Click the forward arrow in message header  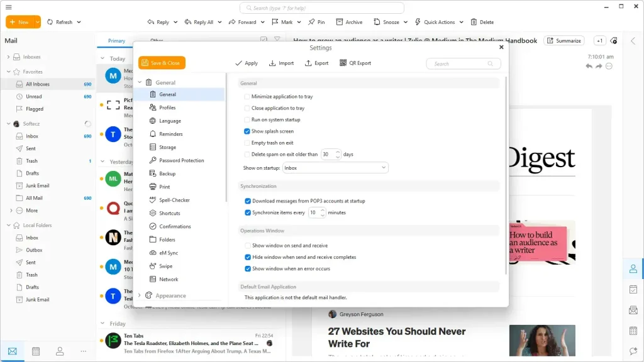[599, 66]
